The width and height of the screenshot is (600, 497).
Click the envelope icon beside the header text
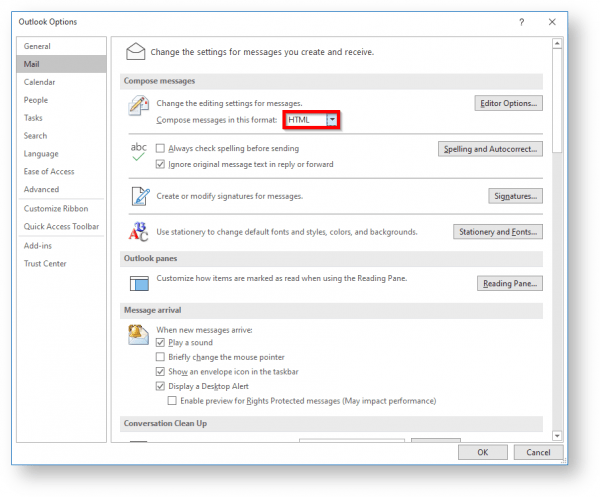point(135,51)
